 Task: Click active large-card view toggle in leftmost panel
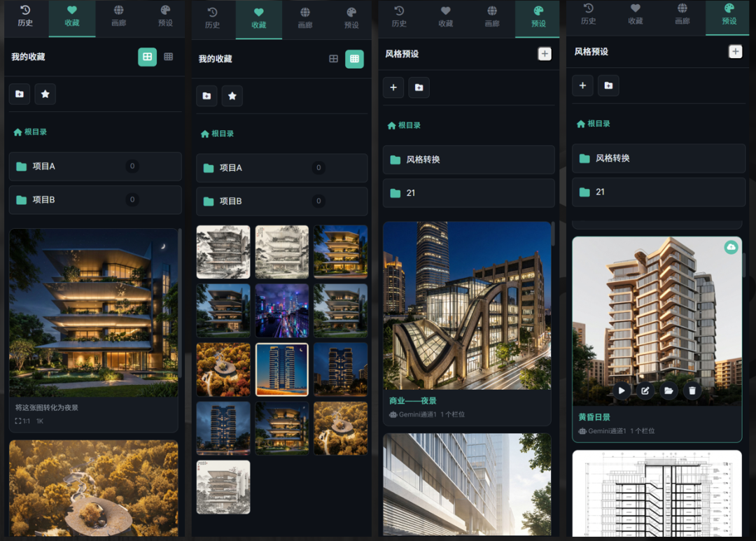pyautogui.click(x=147, y=57)
